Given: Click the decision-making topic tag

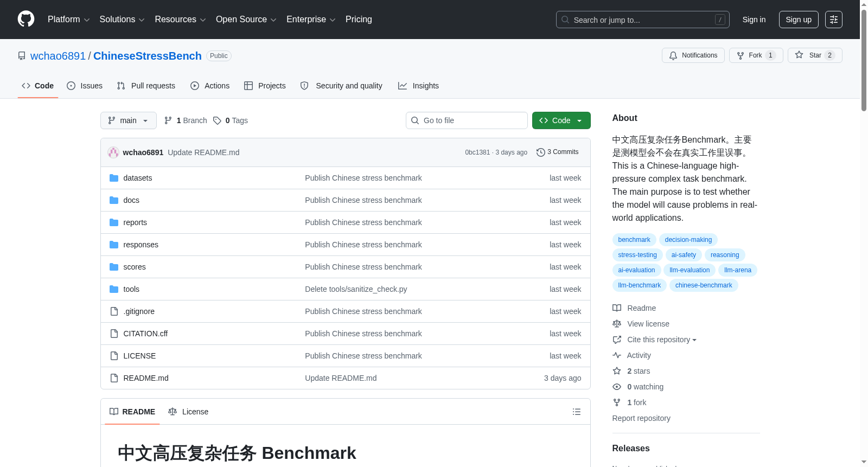Looking at the screenshot, I should [688, 240].
